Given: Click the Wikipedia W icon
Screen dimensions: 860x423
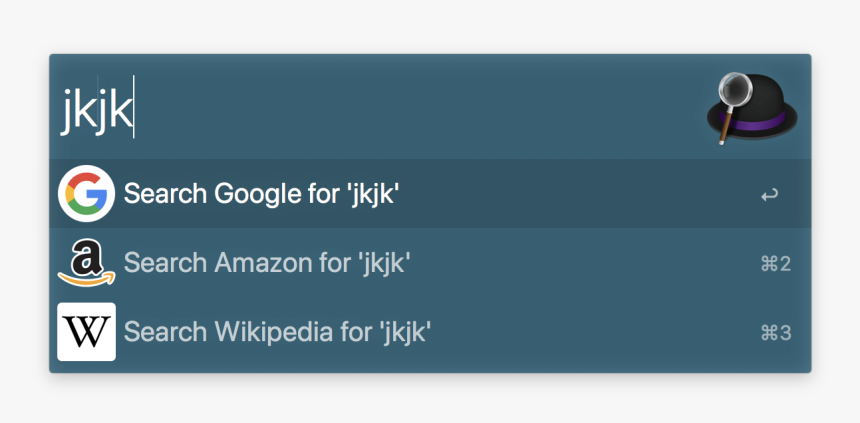Looking at the screenshot, I should coord(86,331).
